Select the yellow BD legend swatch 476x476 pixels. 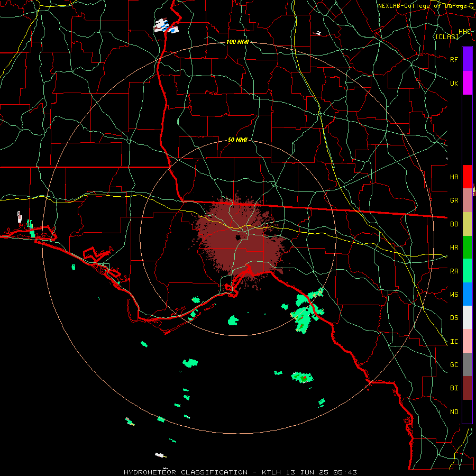coord(467,224)
